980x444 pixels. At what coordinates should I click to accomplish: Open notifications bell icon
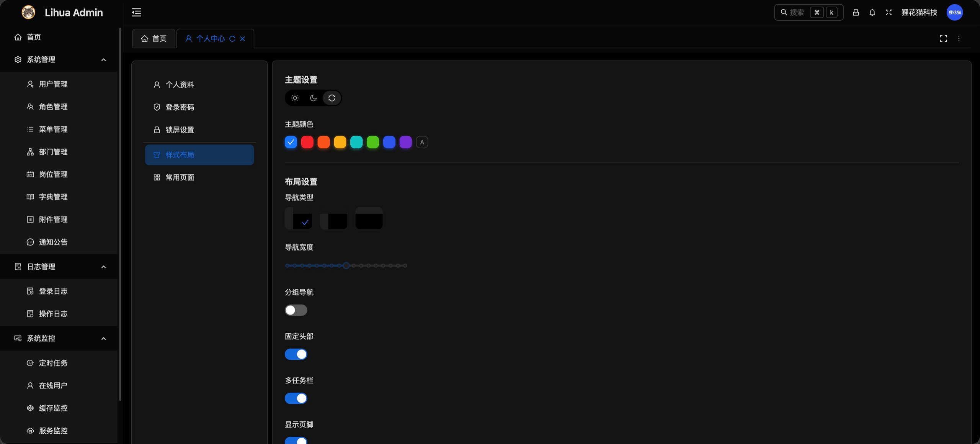872,12
